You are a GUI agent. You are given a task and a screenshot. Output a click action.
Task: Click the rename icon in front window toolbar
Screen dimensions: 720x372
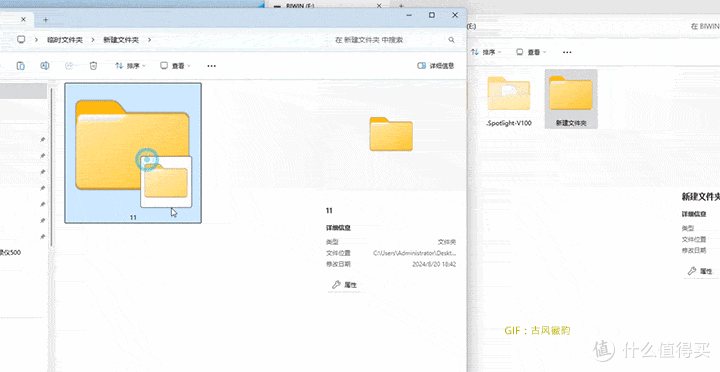coord(45,66)
